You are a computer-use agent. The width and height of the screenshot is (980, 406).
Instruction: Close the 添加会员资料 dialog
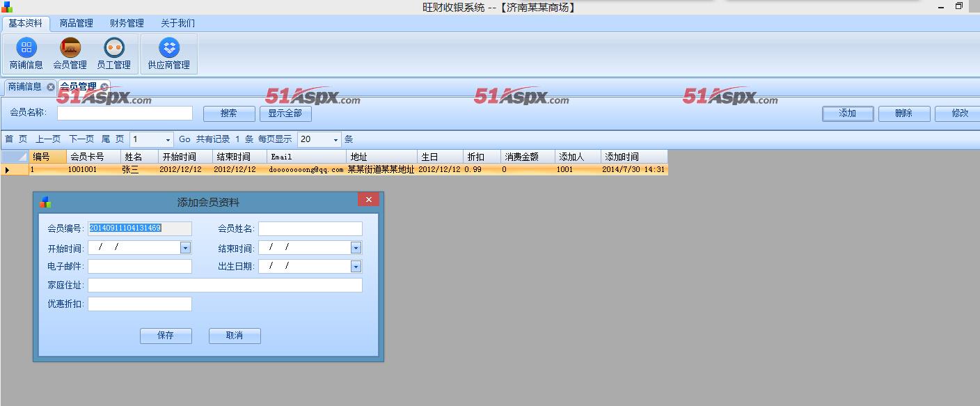(x=368, y=200)
